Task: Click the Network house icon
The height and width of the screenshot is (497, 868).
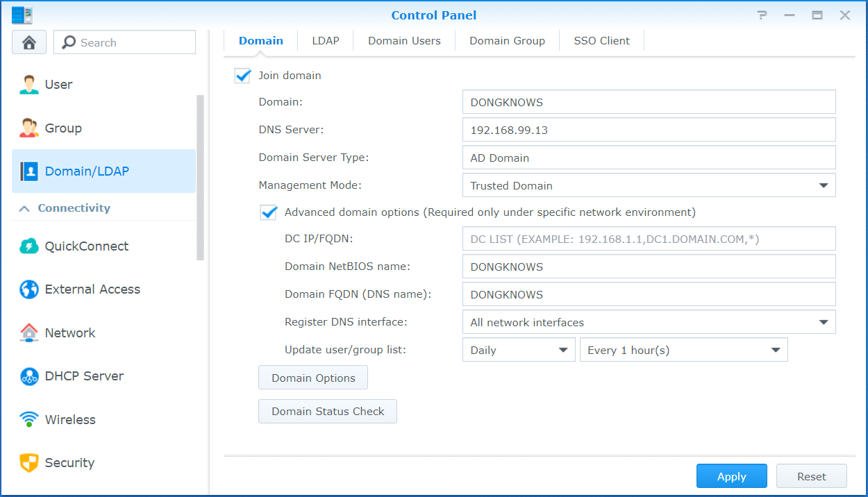Action: (29, 333)
